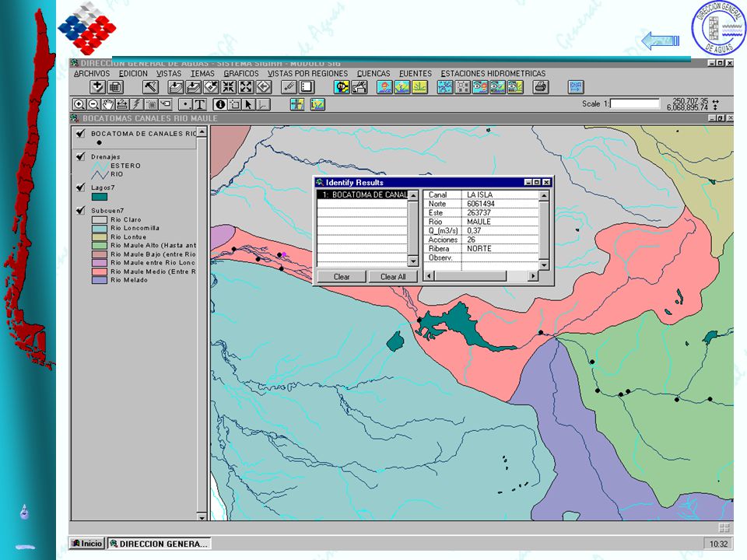Image resolution: width=747 pixels, height=560 pixels.
Task: Click the outward-arrows zoom out icon
Action: coord(247,87)
